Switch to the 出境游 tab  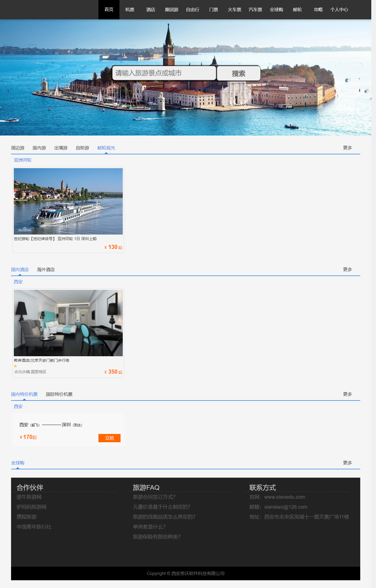tap(61, 148)
